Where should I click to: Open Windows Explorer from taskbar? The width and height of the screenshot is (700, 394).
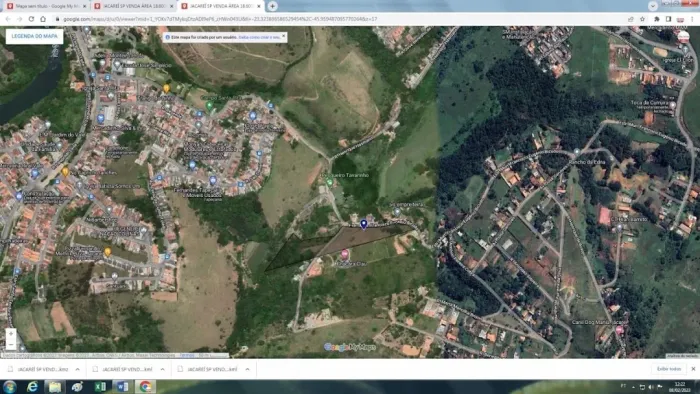pyautogui.click(x=54, y=386)
